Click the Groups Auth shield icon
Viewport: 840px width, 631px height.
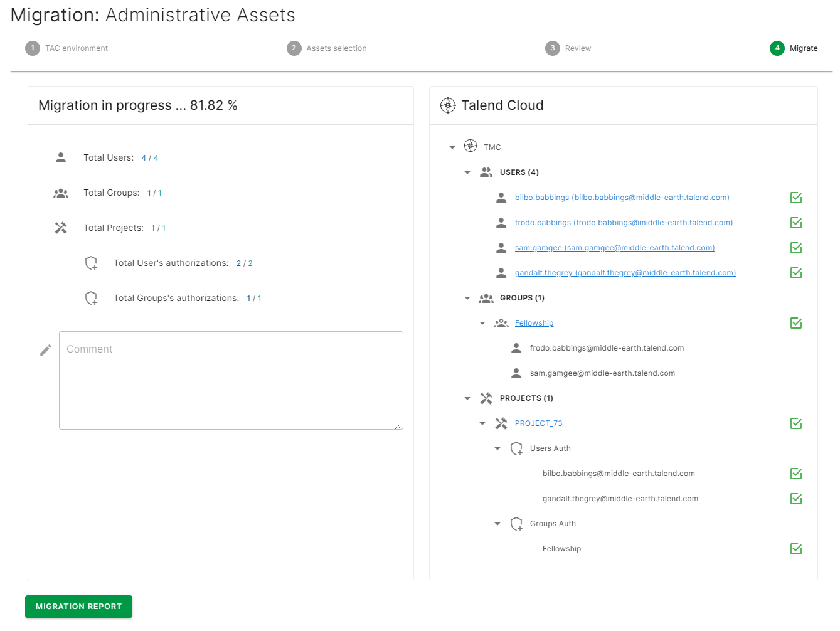pyautogui.click(x=516, y=523)
